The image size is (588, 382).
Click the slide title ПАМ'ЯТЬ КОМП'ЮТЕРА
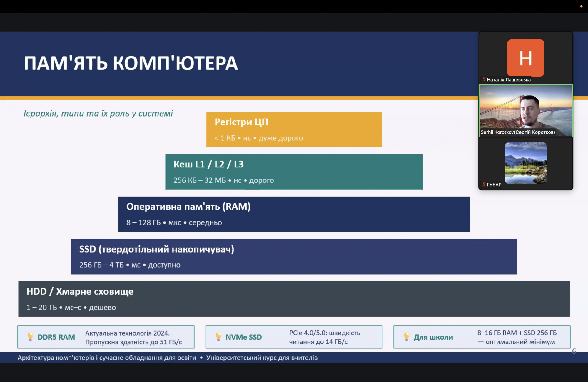tap(131, 63)
